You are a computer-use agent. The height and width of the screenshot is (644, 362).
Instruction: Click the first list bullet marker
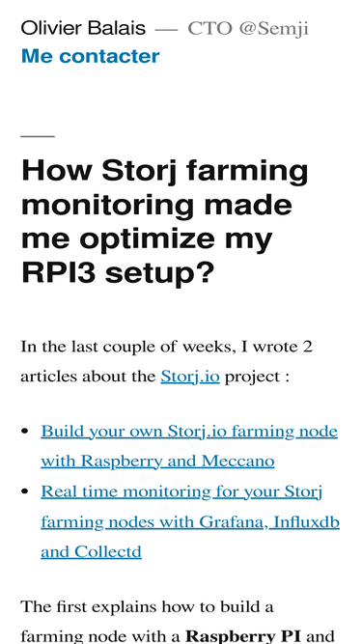tap(25, 432)
